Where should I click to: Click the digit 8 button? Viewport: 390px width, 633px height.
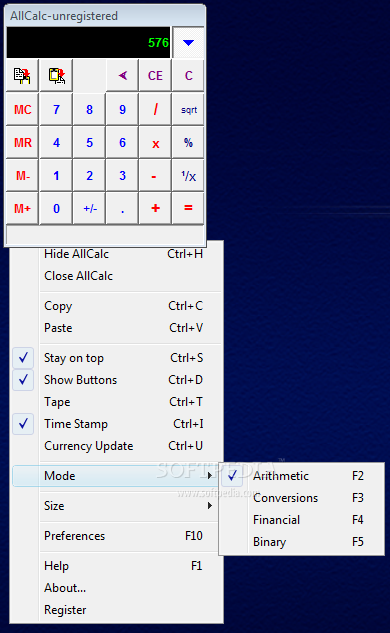89,109
